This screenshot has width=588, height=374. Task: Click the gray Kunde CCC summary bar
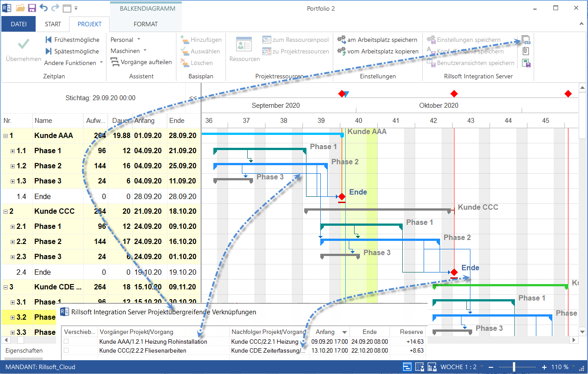coord(378,210)
